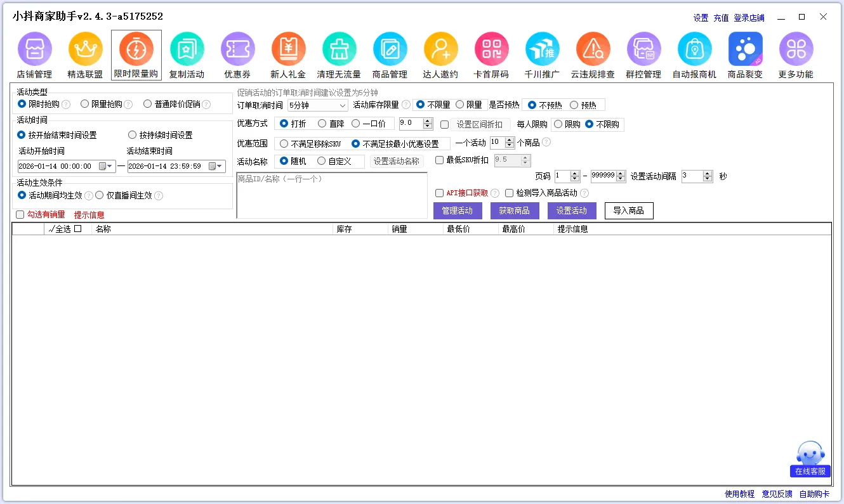Select the 精选联盟 crown icon
The image size is (844, 504).
[x=85, y=49]
